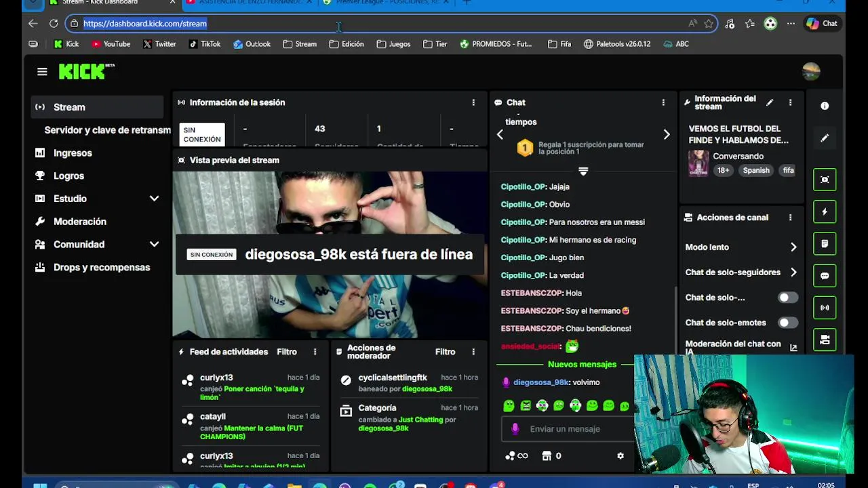Viewport: 868px width, 488px height.
Task: Toggle the session info broadcast icon in right rail
Action: click(825, 308)
